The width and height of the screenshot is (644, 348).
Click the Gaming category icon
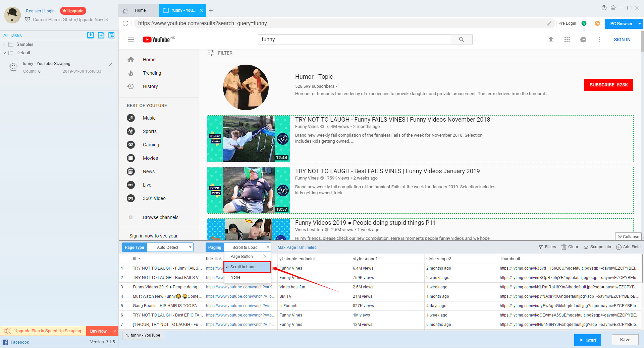click(131, 145)
